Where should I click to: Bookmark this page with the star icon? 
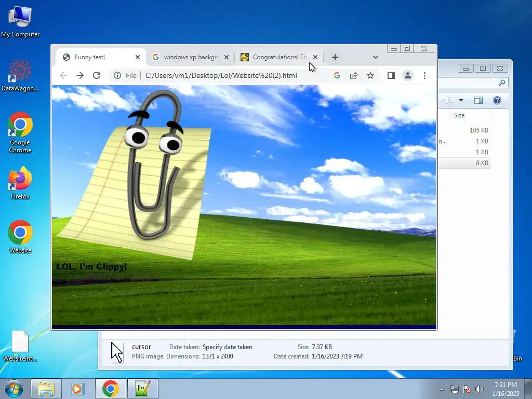click(x=370, y=75)
